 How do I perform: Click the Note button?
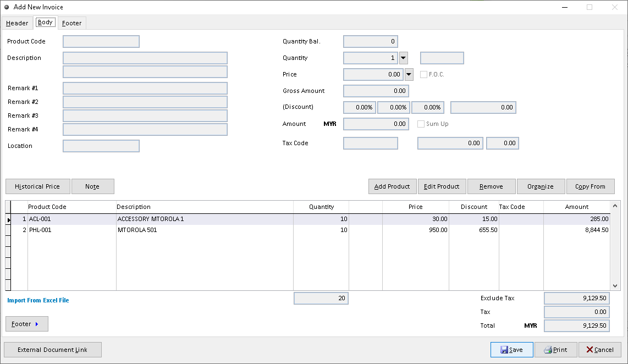click(x=92, y=186)
